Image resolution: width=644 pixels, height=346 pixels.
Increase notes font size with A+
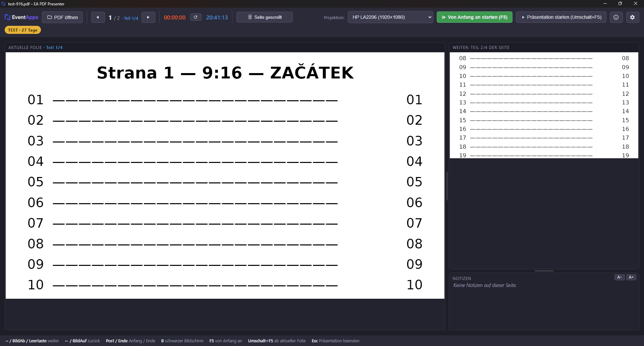coord(631,277)
